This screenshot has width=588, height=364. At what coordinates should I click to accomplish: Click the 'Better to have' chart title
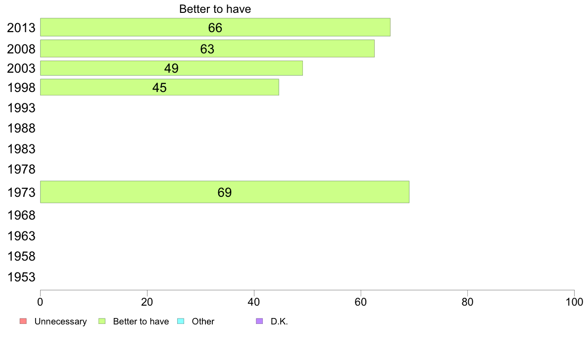click(215, 9)
